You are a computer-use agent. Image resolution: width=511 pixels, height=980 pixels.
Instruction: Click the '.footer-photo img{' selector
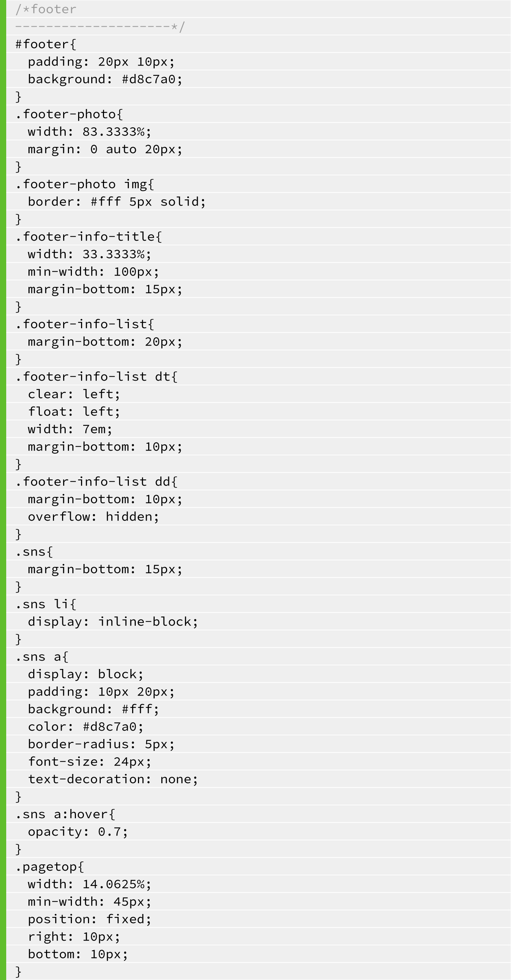click(85, 184)
